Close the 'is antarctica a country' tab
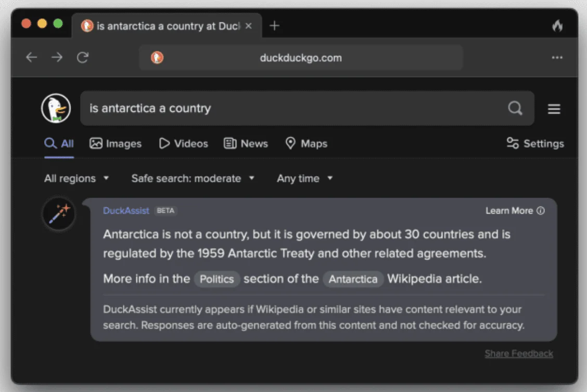Screen dimensions: 587x392 coord(249,26)
